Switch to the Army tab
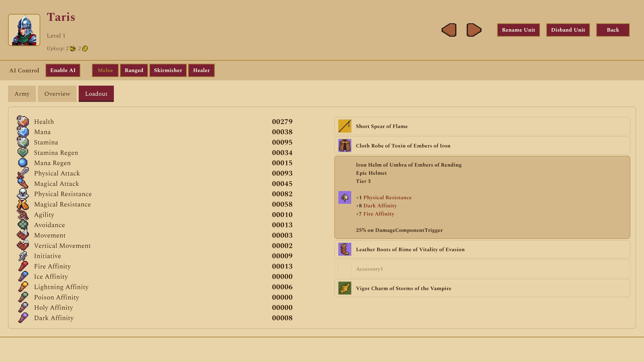 (x=22, y=94)
